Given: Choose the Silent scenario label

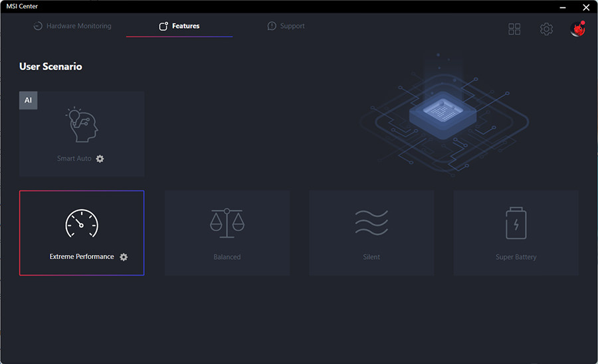Looking at the screenshot, I should tap(371, 257).
